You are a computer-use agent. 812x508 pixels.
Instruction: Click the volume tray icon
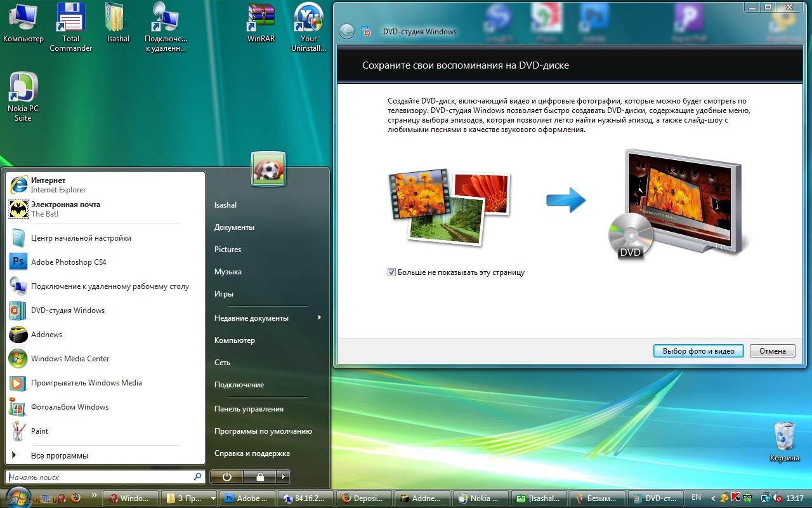(777, 498)
